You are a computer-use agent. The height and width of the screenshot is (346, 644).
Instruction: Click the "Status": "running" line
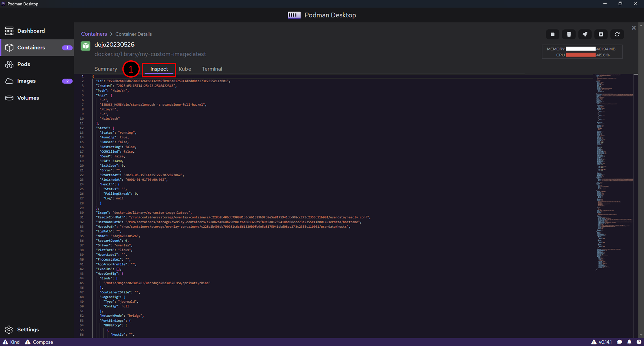click(118, 133)
